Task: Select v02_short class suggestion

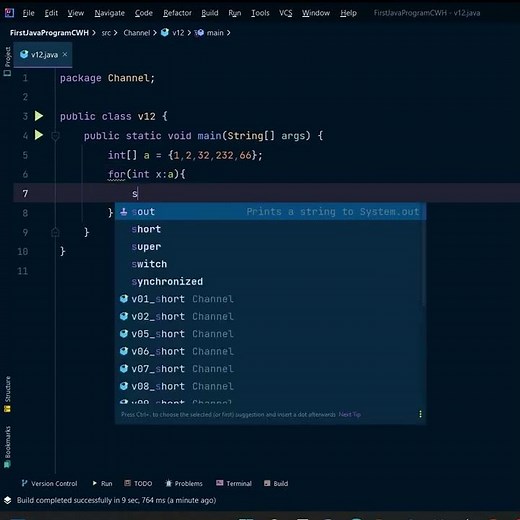Action: click(x=270, y=316)
